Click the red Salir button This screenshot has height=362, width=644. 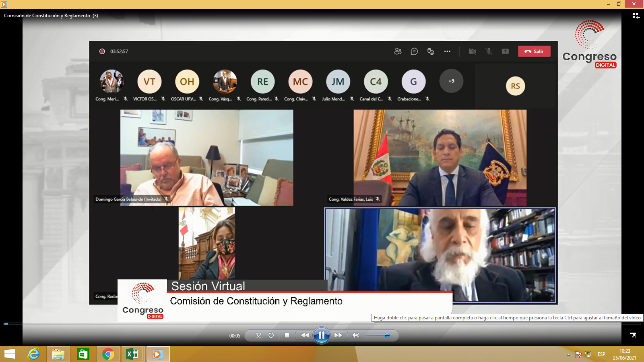(x=534, y=51)
